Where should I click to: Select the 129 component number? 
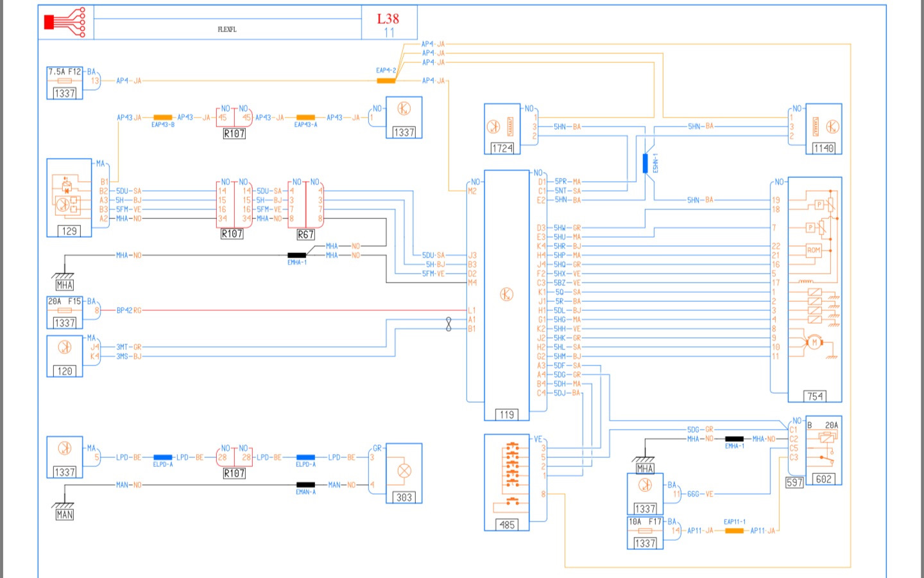coord(69,231)
